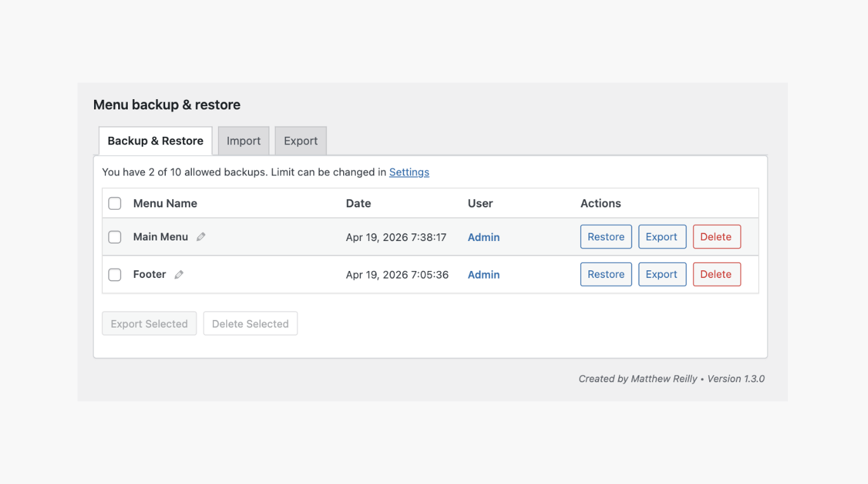The image size is (868, 484).
Task: Delete the Main Menu backup
Action: coord(716,237)
